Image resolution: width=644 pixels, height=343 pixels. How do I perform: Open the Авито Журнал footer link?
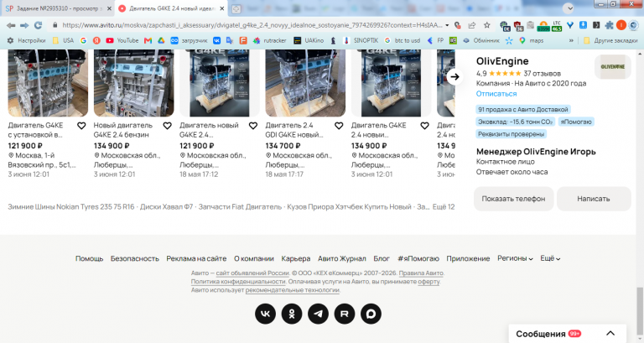click(x=342, y=258)
